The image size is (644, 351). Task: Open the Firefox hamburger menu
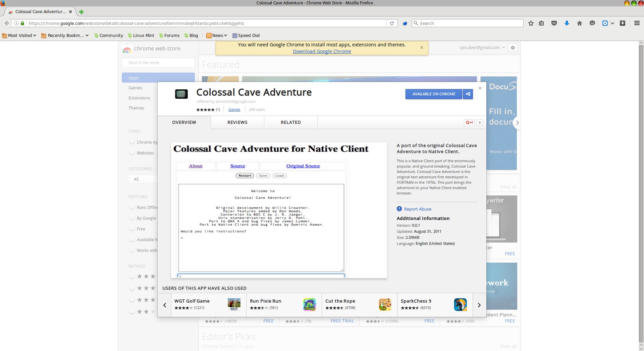click(637, 23)
